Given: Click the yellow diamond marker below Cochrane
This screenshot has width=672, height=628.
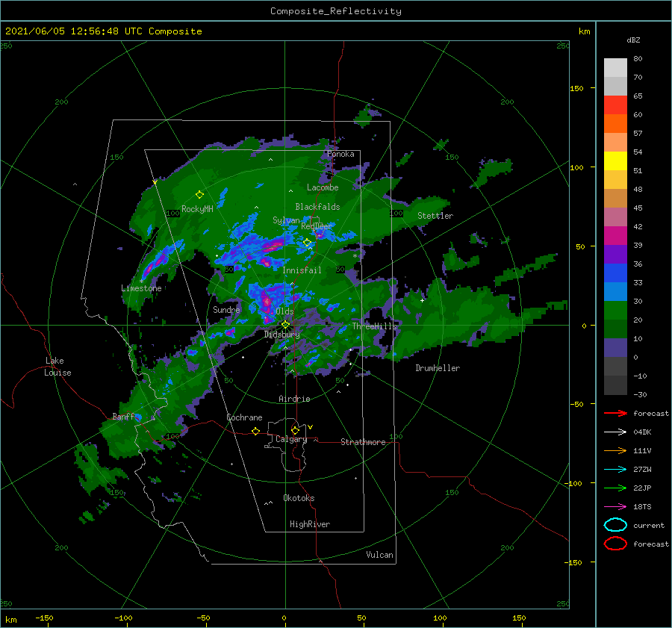Looking at the screenshot, I should (x=255, y=431).
